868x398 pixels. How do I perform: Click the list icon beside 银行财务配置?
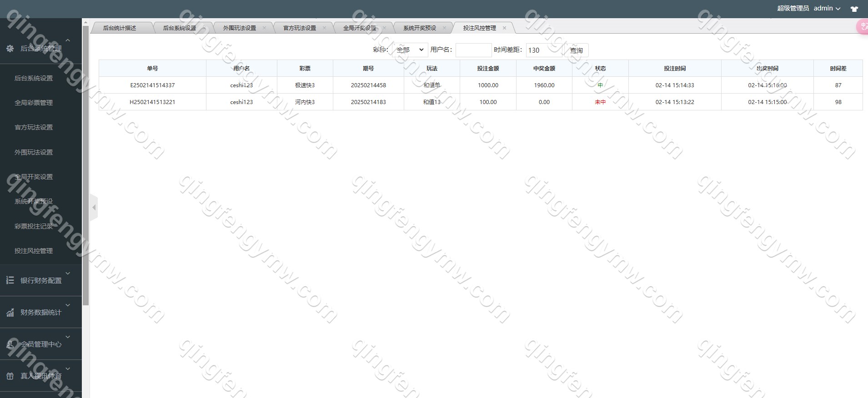(x=10, y=280)
